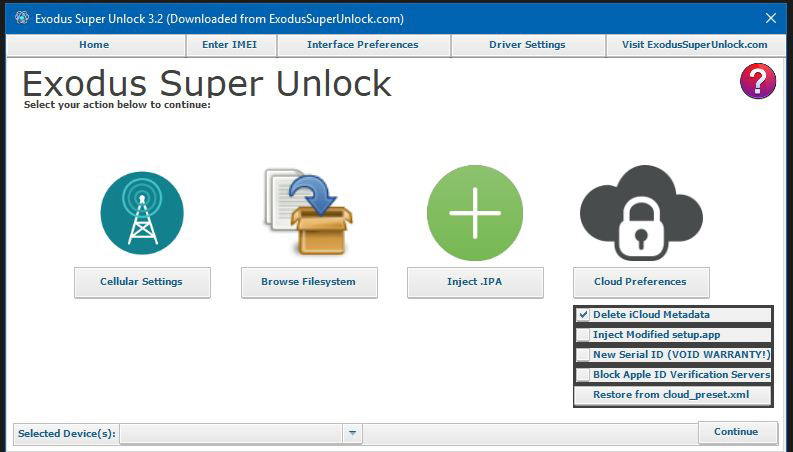The height and width of the screenshot is (452, 793).
Task: Click the green plus inject icon
Action: click(x=475, y=213)
